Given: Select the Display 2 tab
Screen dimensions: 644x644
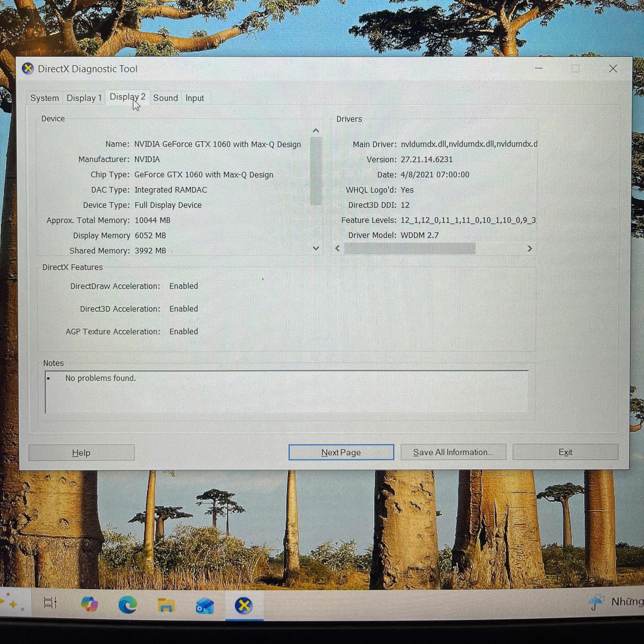Looking at the screenshot, I should pyautogui.click(x=128, y=97).
